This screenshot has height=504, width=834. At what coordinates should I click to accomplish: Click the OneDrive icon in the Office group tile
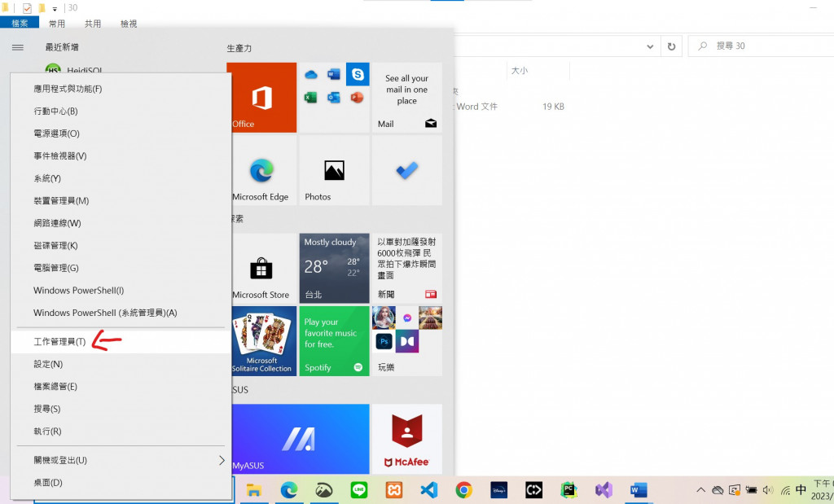click(x=311, y=74)
